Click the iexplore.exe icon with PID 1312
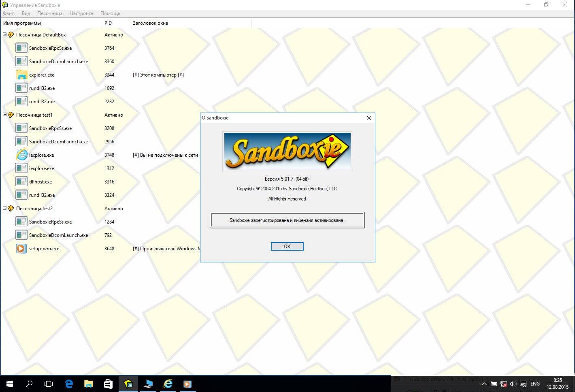575x392 pixels. click(21, 168)
